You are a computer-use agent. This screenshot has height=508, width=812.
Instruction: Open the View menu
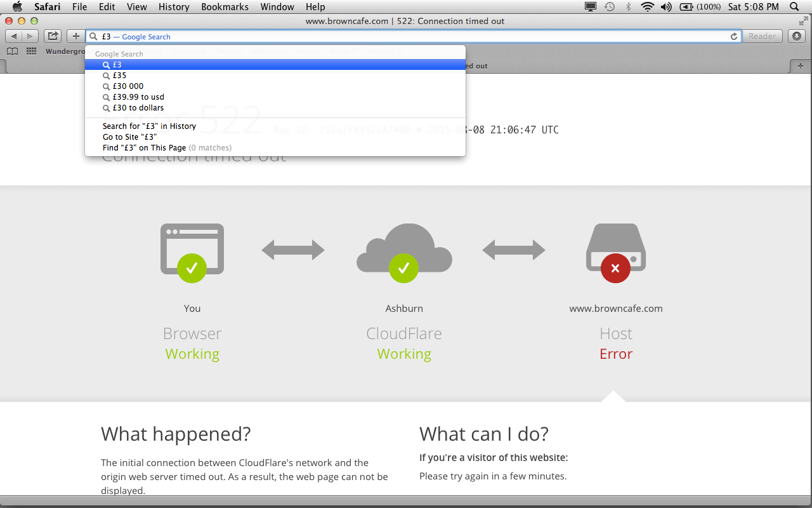tap(136, 6)
